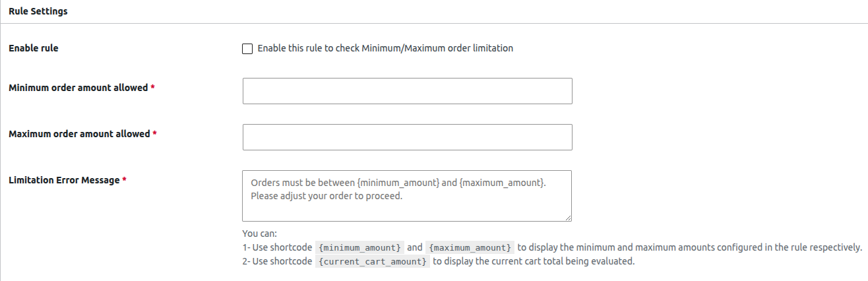868x281 pixels.
Task: Select the {maximum_amount} shortcode in help text
Action: point(470,247)
